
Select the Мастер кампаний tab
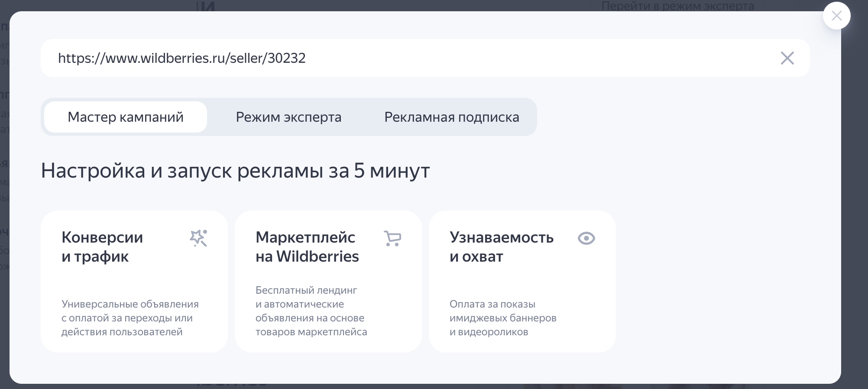coord(126,117)
